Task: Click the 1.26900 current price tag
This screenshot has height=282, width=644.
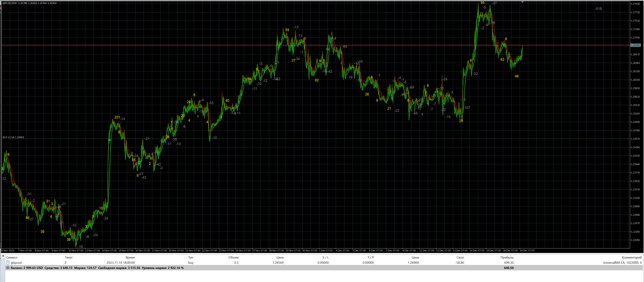Action: [635, 45]
